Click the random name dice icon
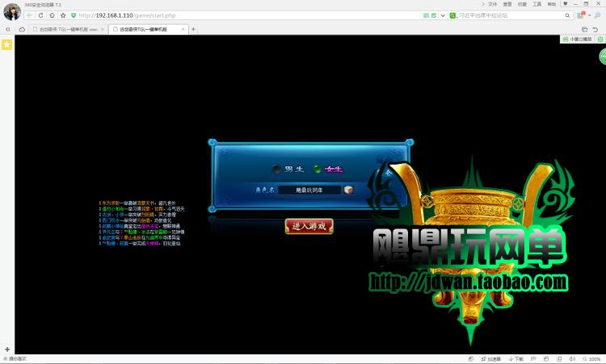 (348, 190)
